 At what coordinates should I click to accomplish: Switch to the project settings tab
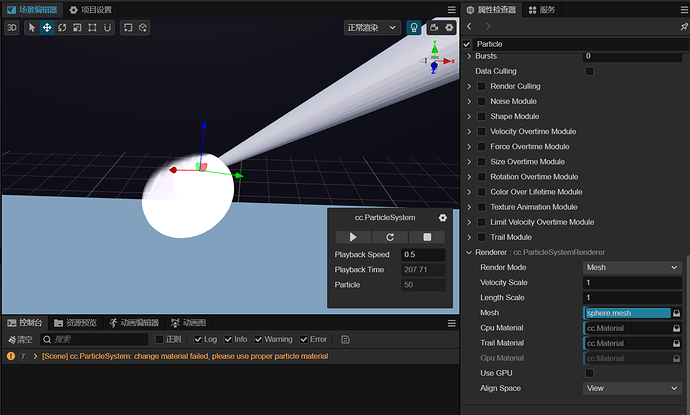point(91,10)
